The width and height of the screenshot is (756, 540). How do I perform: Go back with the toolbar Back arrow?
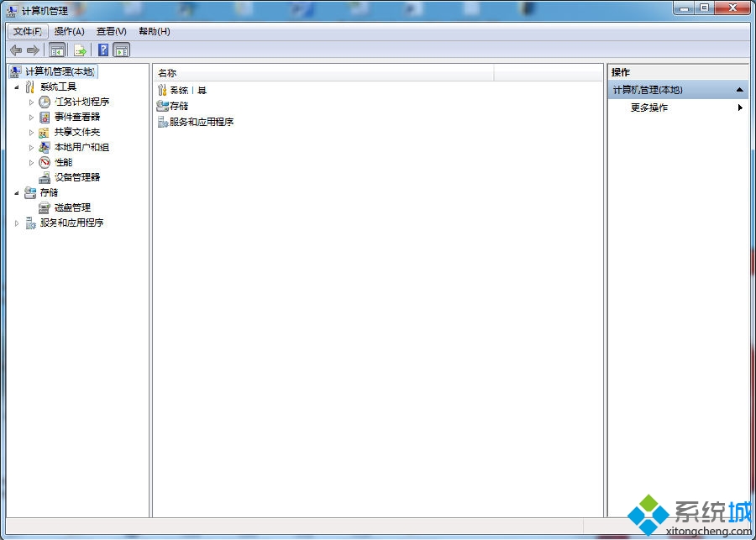[16, 50]
